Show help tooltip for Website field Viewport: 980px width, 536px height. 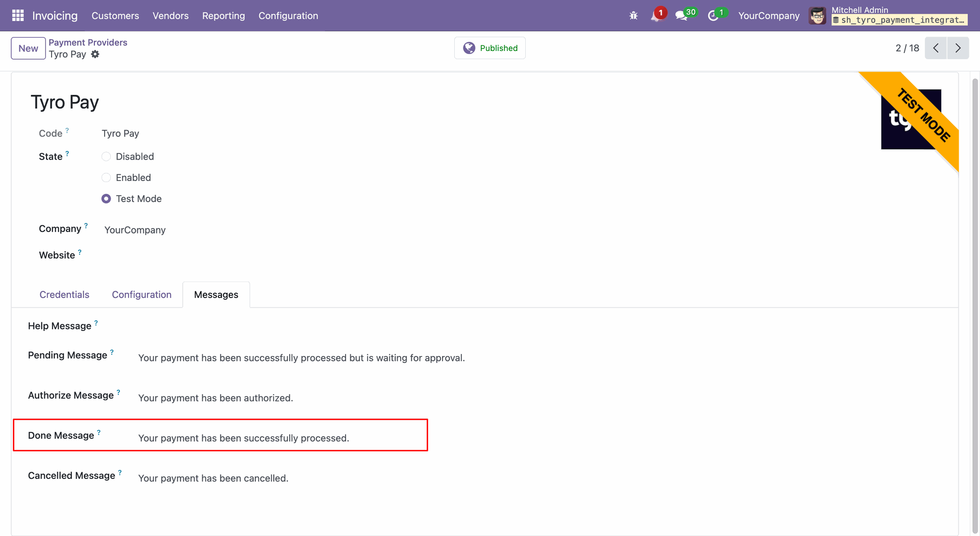[80, 252]
